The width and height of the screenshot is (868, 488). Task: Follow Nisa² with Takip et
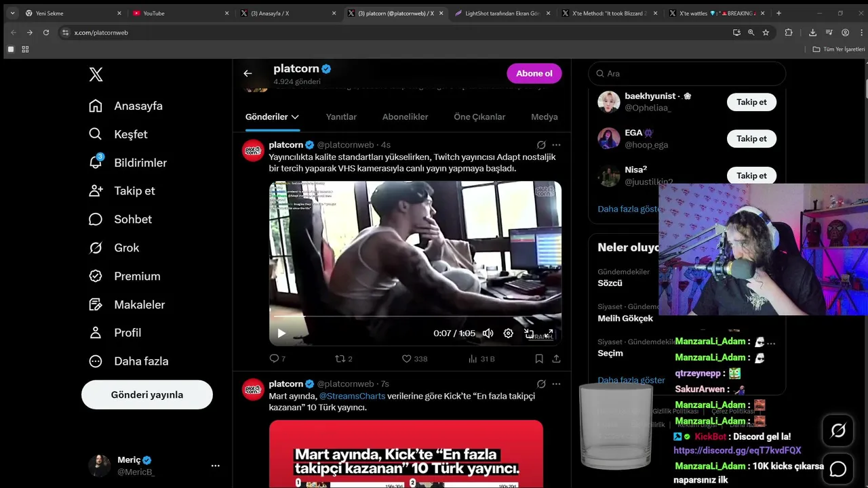pos(751,176)
